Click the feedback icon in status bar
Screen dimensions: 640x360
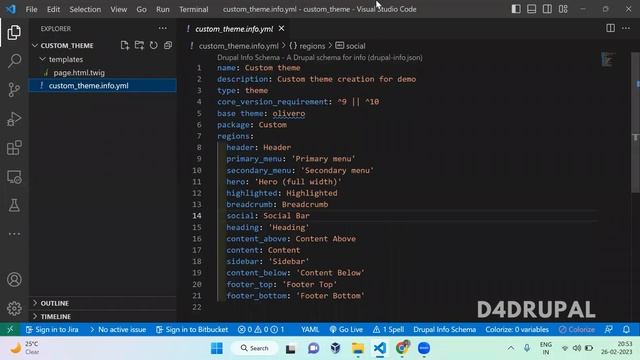pos(609,329)
